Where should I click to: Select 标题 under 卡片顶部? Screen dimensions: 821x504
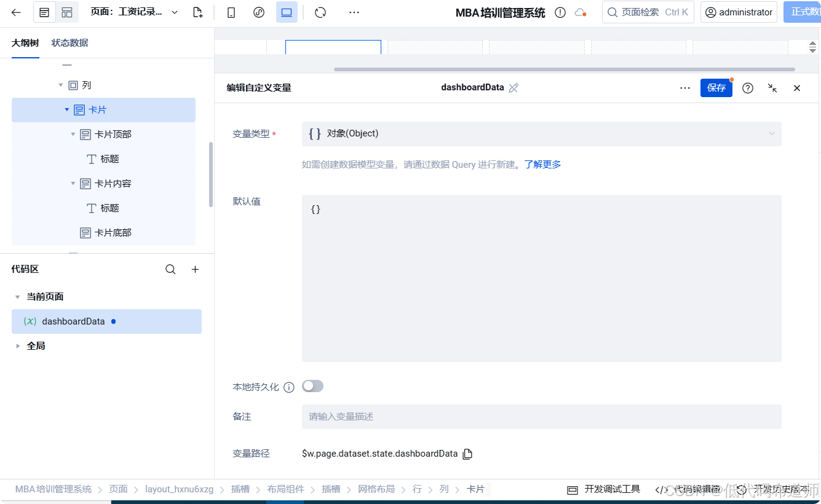[103, 159]
